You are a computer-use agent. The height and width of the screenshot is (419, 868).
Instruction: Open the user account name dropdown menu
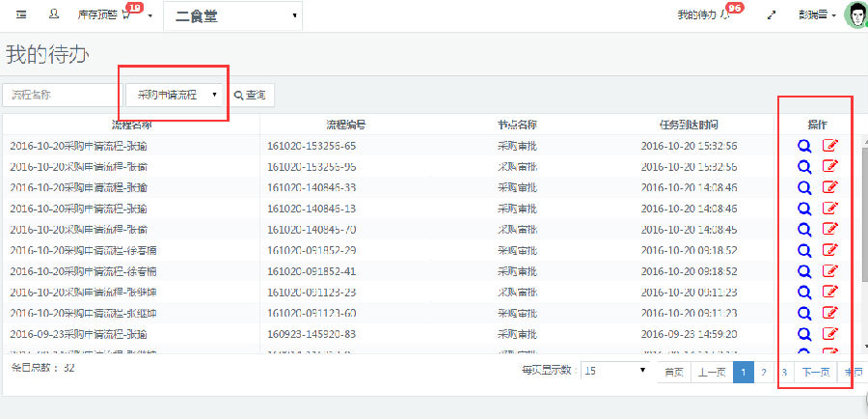(x=817, y=15)
